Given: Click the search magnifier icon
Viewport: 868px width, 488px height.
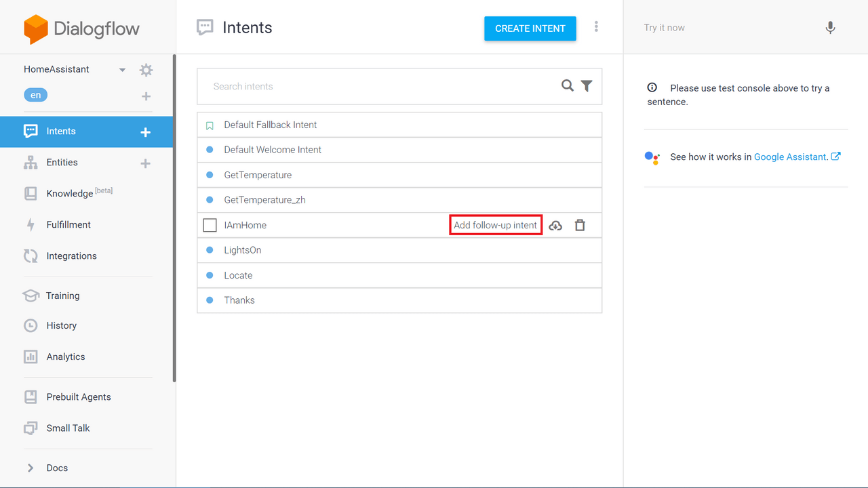Looking at the screenshot, I should coord(568,85).
